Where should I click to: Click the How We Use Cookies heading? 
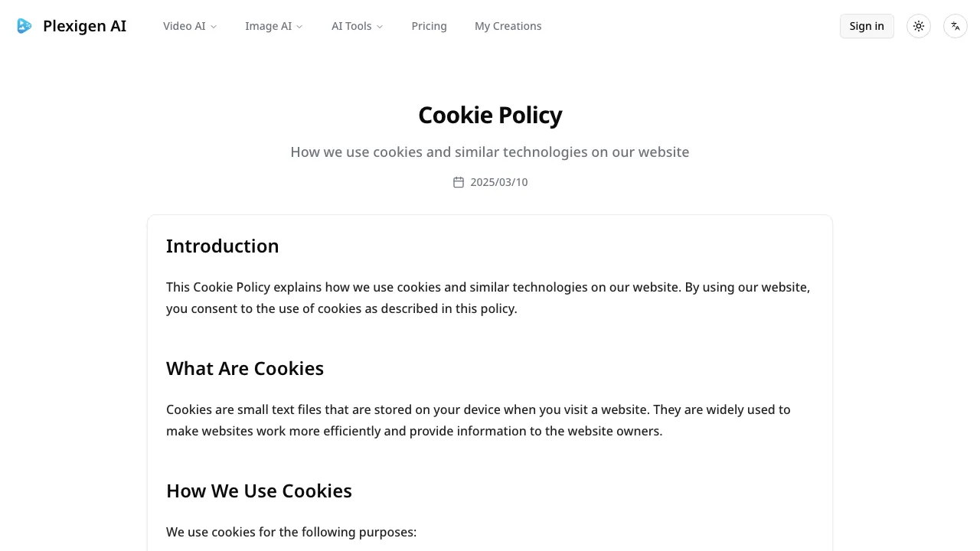[x=259, y=491]
